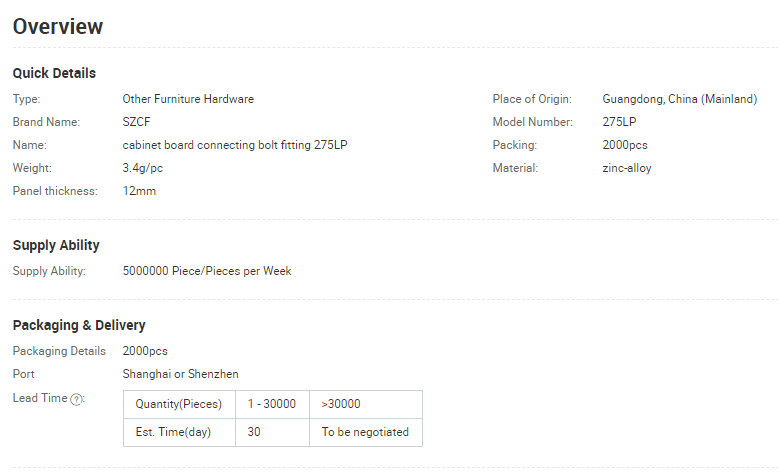Select the Quick Details section title
The width and height of the screenshot is (778, 475).
(54, 73)
